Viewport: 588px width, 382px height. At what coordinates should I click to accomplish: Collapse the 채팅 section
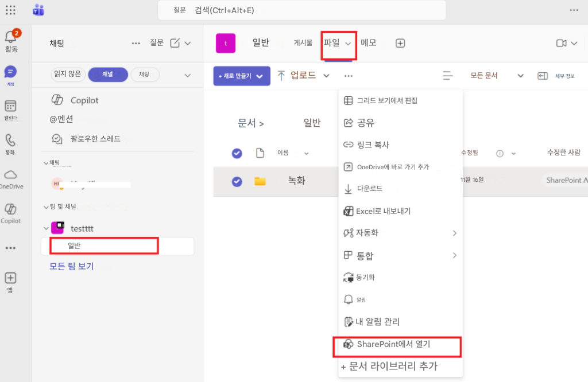point(46,163)
